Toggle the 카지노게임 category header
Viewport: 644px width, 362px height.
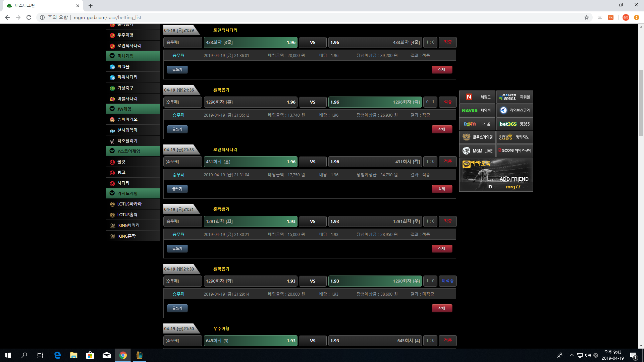(133, 193)
